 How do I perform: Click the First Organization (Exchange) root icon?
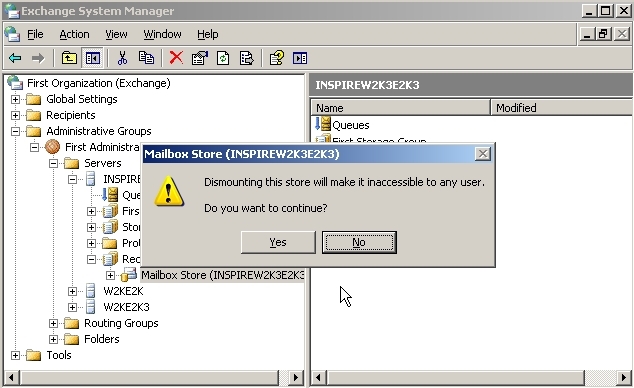pos(15,83)
